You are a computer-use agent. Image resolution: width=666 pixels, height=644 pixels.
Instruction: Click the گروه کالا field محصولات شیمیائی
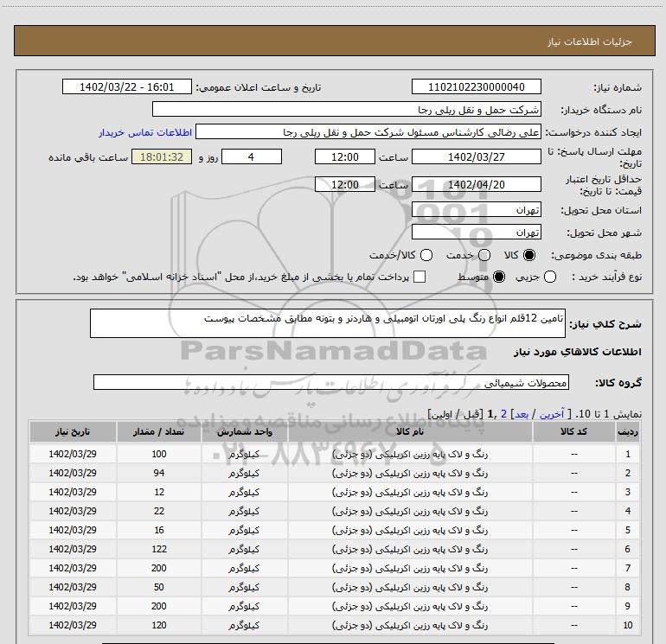pyautogui.click(x=331, y=382)
